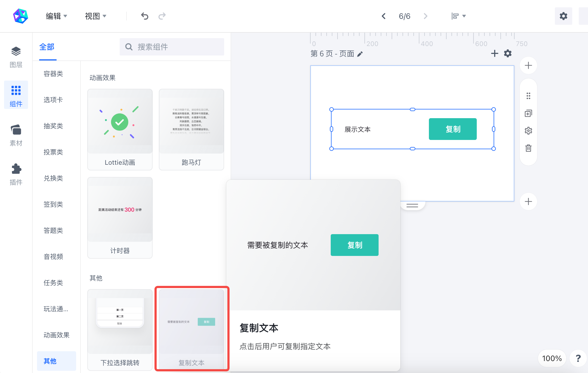Click the undo arrow icon
The width and height of the screenshot is (588, 373).
145,16
